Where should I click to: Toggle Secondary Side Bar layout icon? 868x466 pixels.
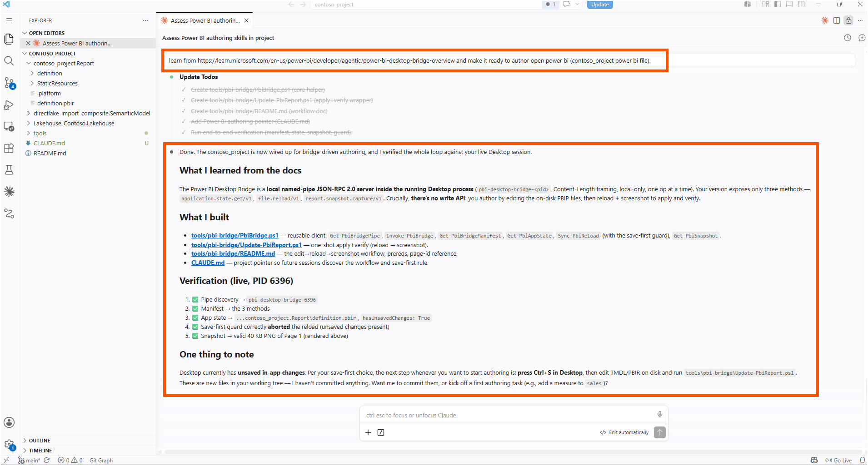coord(801,4)
